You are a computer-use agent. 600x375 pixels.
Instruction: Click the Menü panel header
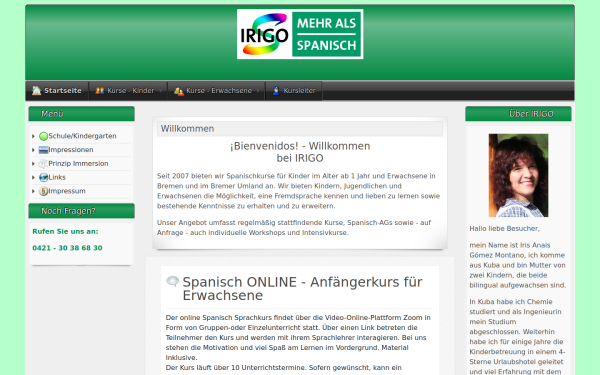click(x=82, y=114)
